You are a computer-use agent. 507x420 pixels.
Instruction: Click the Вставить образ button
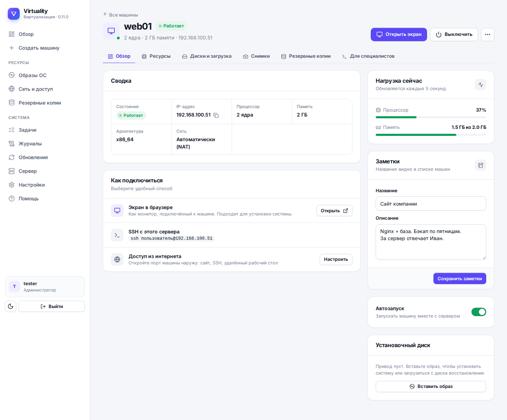pyautogui.click(x=431, y=387)
